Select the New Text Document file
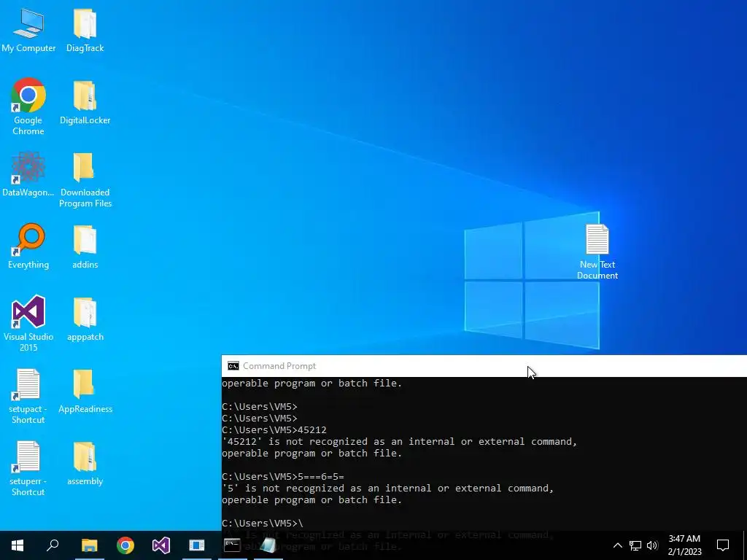This screenshot has width=747, height=560. coord(597,252)
